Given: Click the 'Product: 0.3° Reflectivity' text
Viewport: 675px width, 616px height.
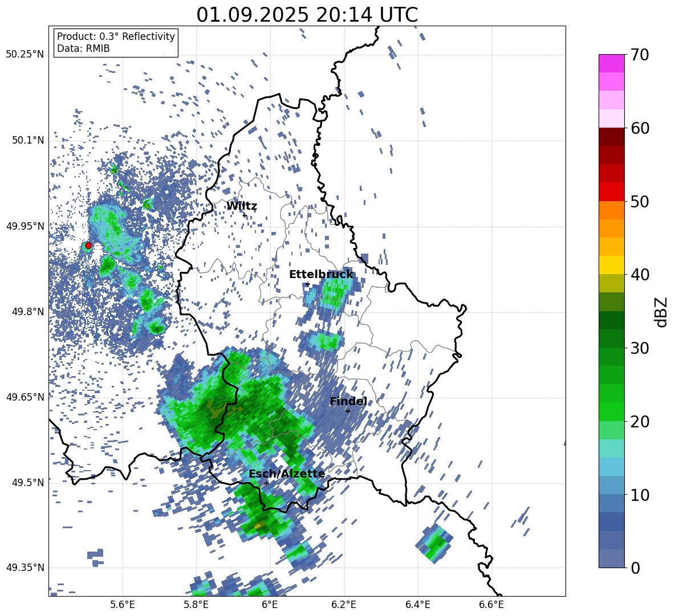Looking at the screenshot, I should (116, 36).
